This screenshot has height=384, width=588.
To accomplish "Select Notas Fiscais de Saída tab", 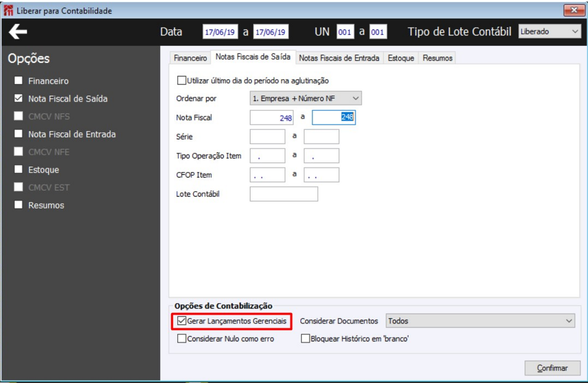I will [x=253, y=57].
